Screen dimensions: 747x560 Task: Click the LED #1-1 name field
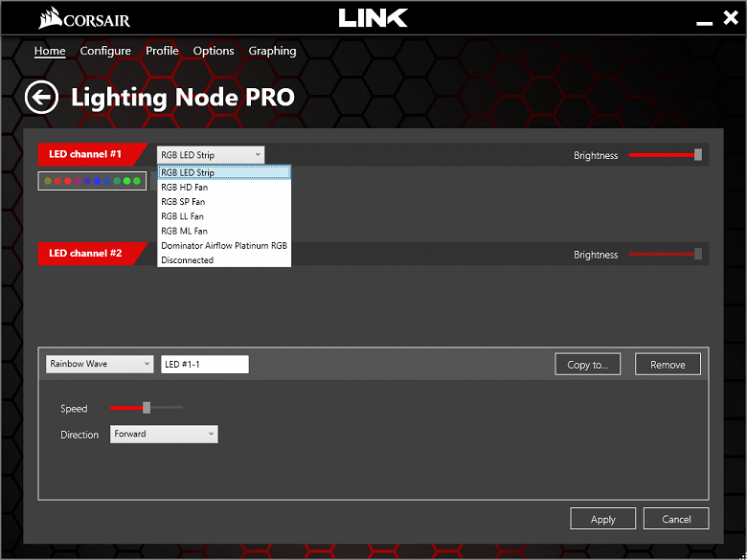[x=205, y=365]
